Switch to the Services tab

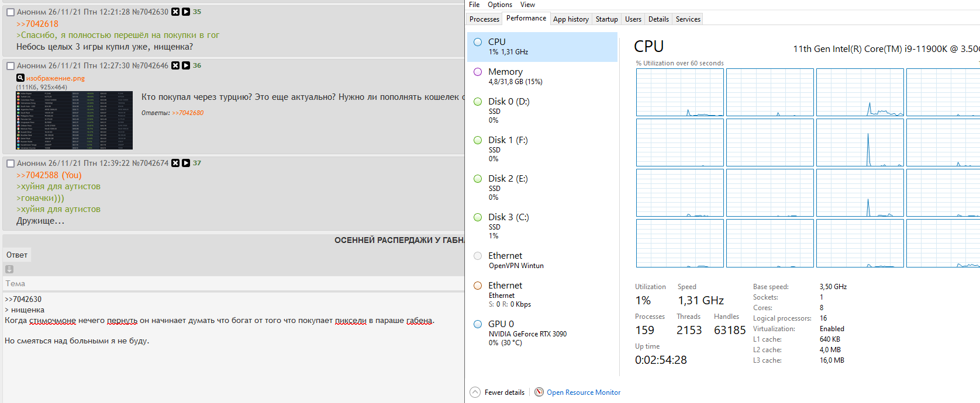(x=688, y=19)
